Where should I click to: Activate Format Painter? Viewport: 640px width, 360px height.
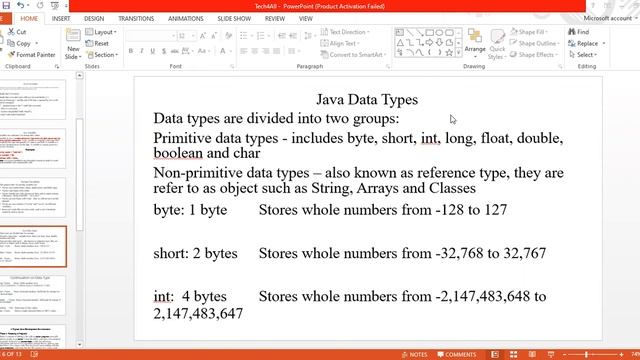31,54
